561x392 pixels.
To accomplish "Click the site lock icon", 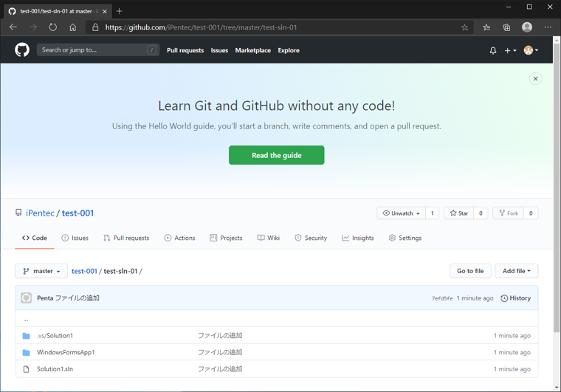I will click(x=95, y=27).
